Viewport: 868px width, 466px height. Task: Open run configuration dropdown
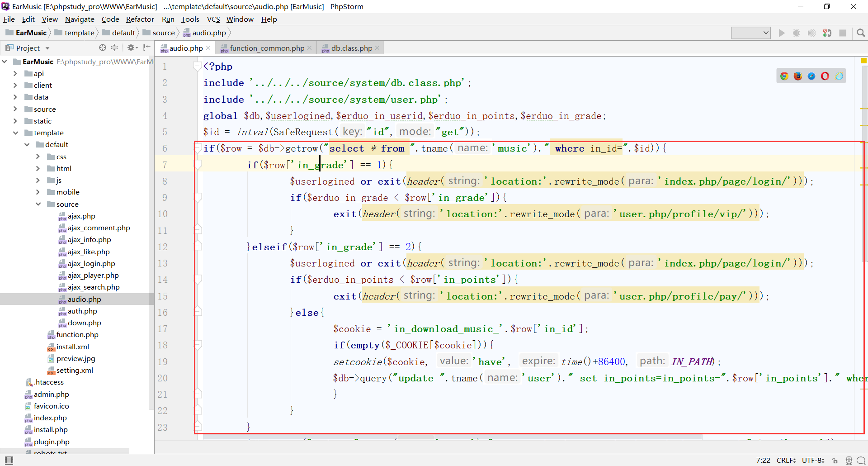pyautogui.click(x=751, y=33)
